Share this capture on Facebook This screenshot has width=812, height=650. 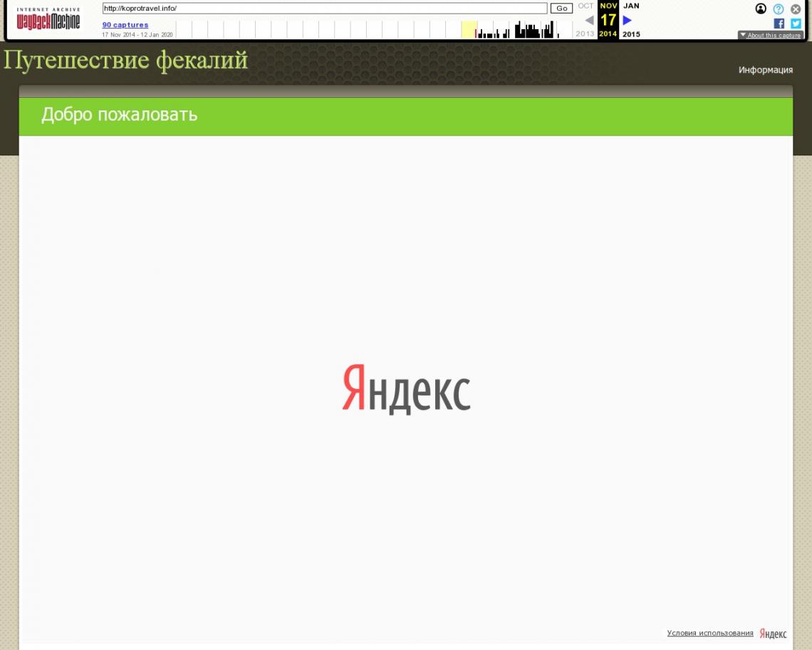(x=779, y=24)
